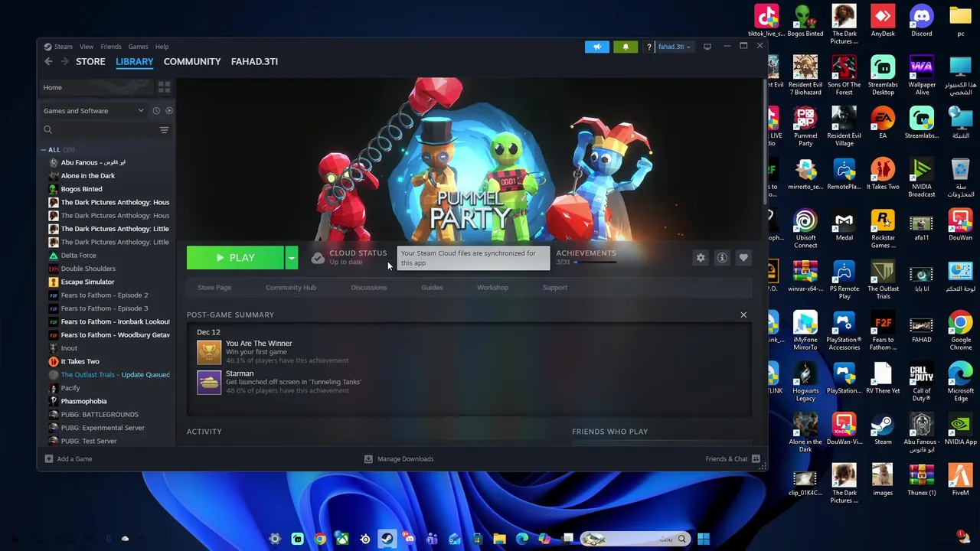Open the Community Hub link
This screenshot has width=980, height=551.
(x=290, y=288)
